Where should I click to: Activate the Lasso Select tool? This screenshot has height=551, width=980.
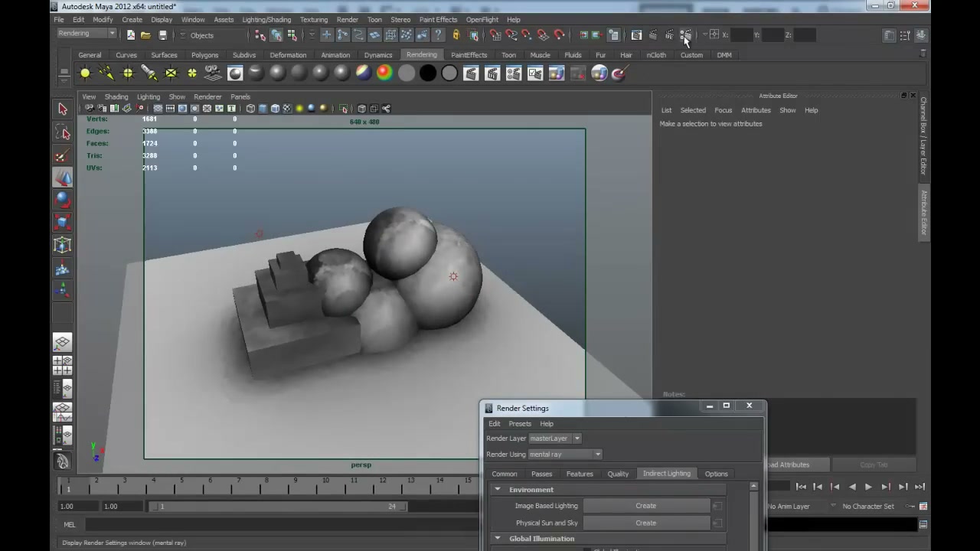(x=63, y=133)
